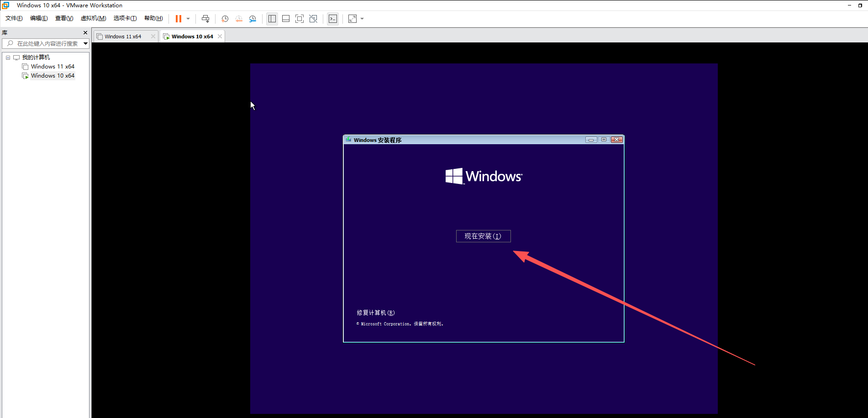Close the Windows 10 x64 tab
868x418 pixels.
[x=220, y=37]
